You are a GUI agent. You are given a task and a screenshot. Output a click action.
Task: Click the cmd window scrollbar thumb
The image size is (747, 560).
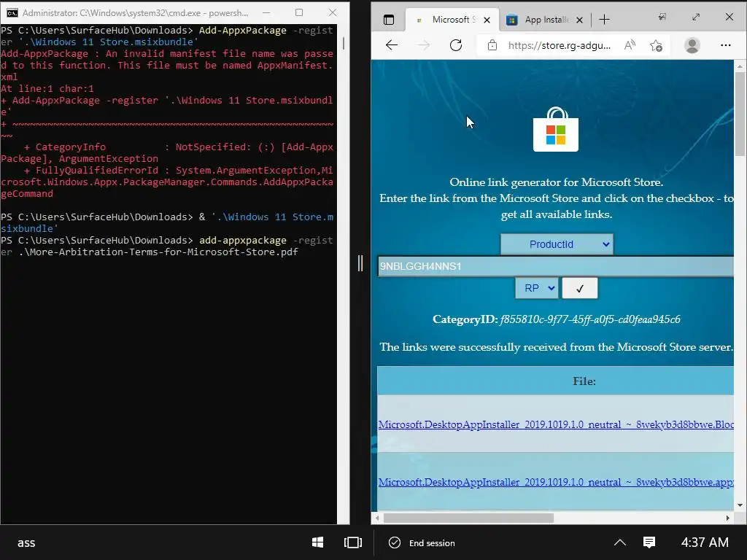tap(343, 43)
